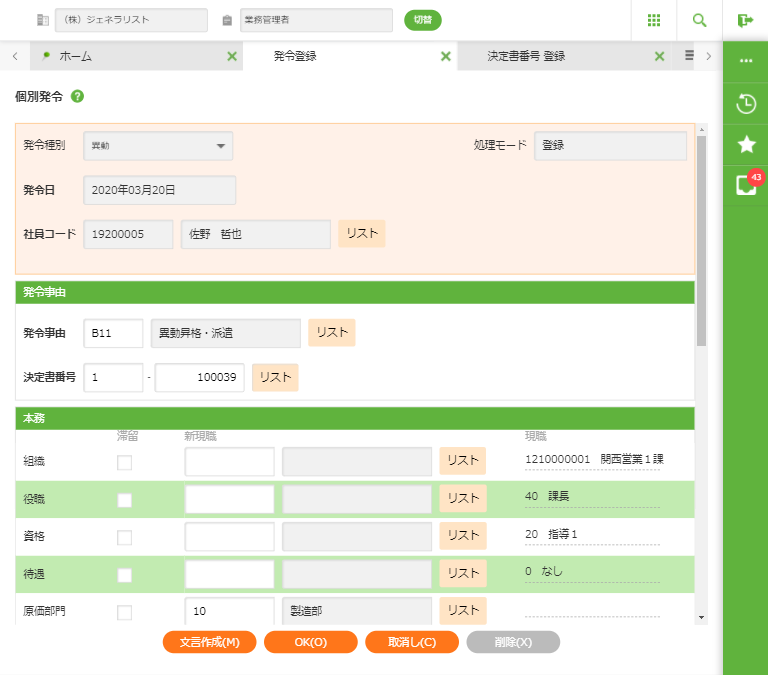Image resolution: width=768 pixels, height=675 pixels.
Task: Open sidebar three-dots more options icon
Action: point(746,61)
